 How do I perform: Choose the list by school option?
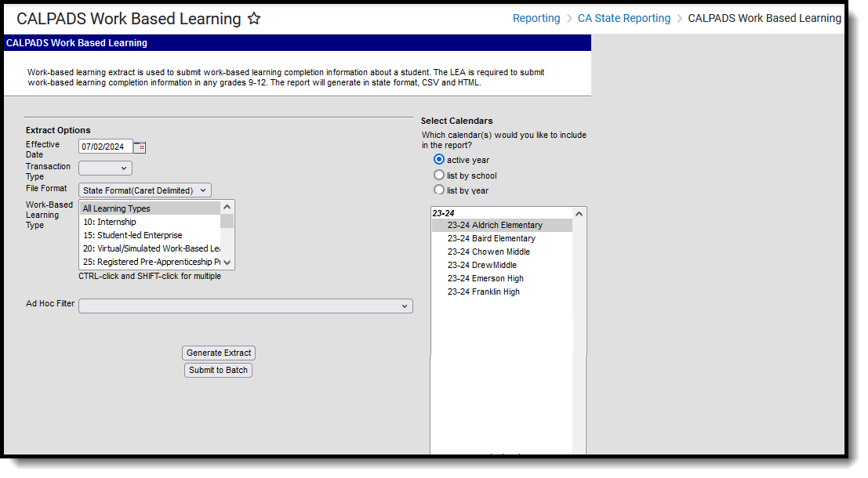tap(439, 175)
